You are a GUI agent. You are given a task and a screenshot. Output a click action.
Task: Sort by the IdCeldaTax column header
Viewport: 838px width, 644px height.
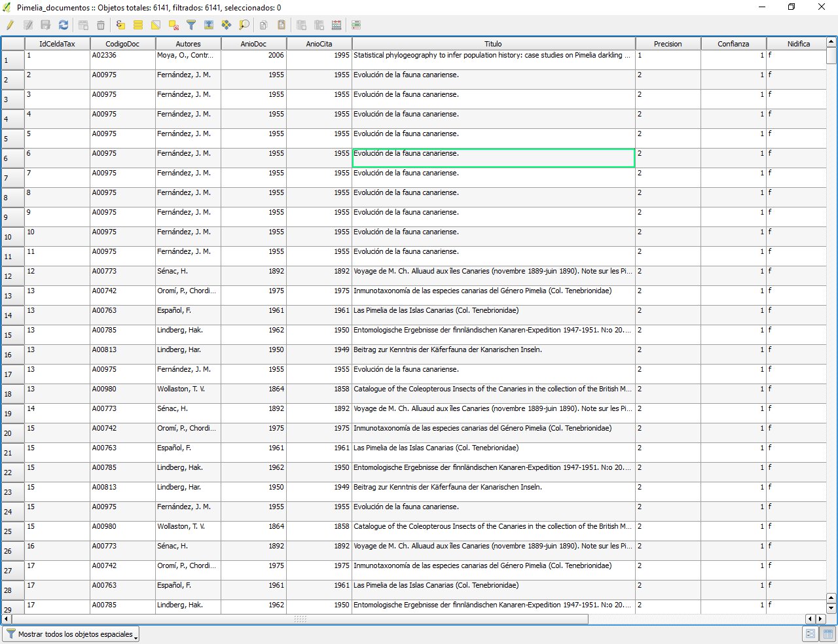pyautogui.click(x=57, y=44)
